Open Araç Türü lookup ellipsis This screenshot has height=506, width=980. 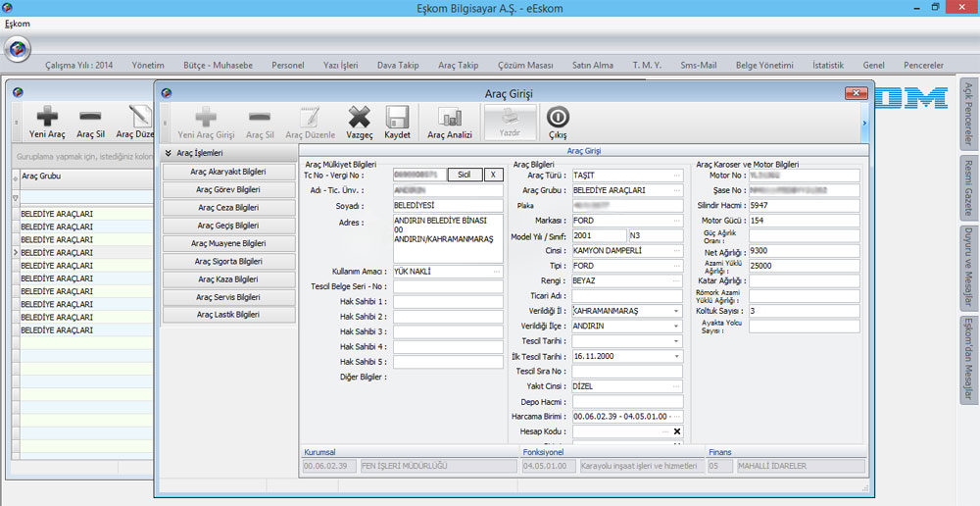(x=677, y=176)
